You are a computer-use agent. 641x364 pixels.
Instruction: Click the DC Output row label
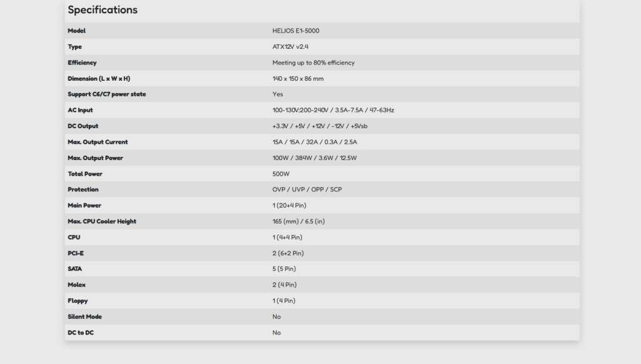coord(83,126)
